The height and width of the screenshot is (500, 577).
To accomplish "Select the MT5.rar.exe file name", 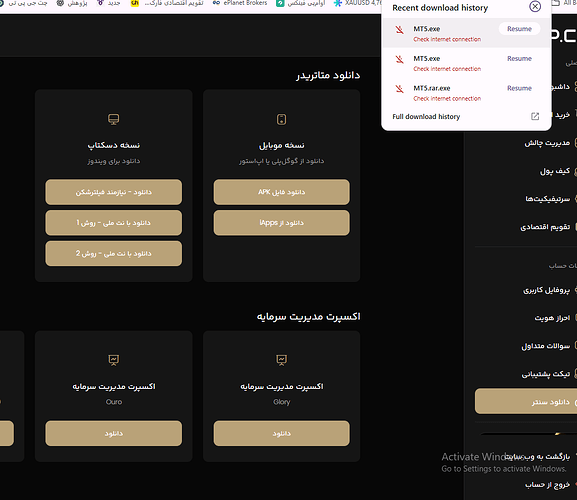I will (432, 88).
